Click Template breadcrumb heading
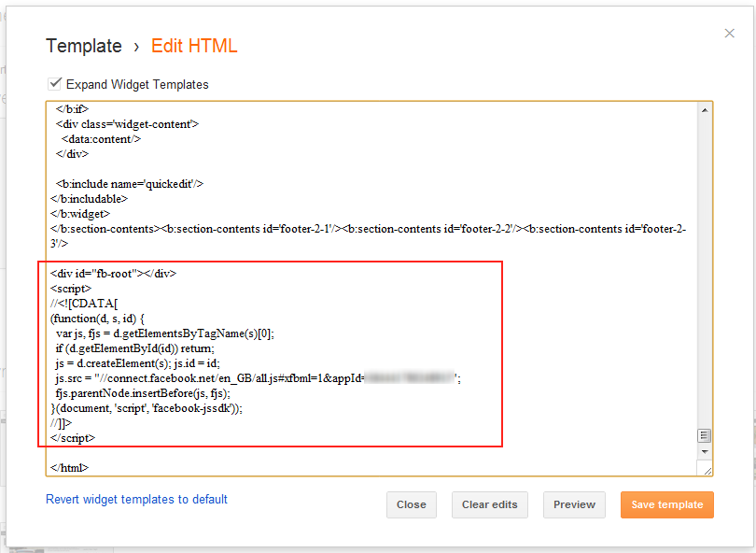Viewport: 756px width, 553px height. (84, 47)
